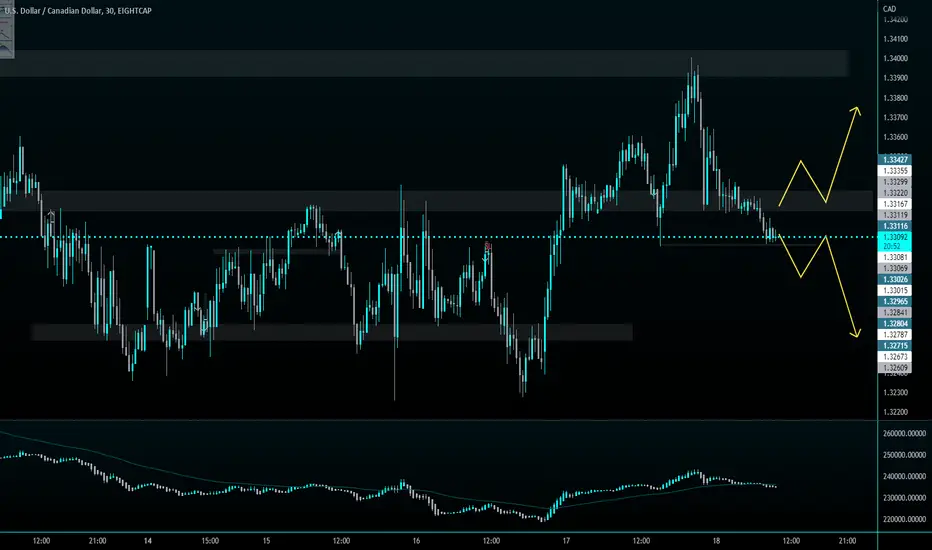Click the date label 14 on time axis
The width and height of the screenshot is (932, 550).
click(148, 540)
